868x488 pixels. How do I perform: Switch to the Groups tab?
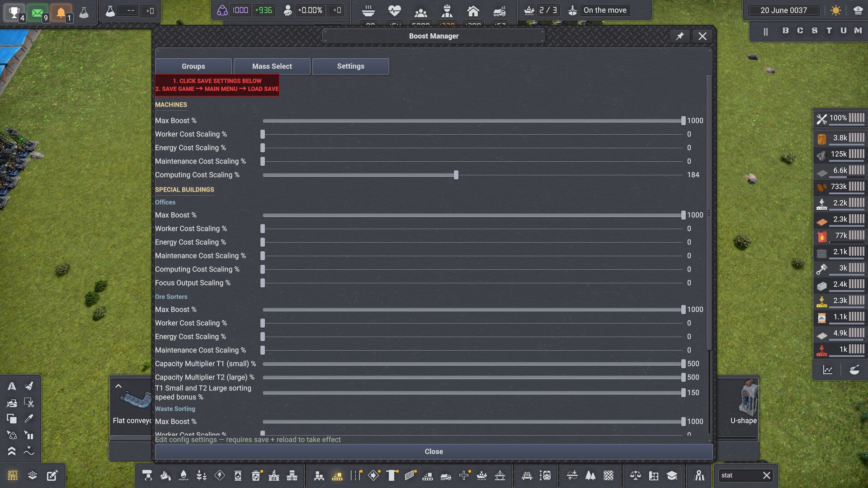coord(193,66)
